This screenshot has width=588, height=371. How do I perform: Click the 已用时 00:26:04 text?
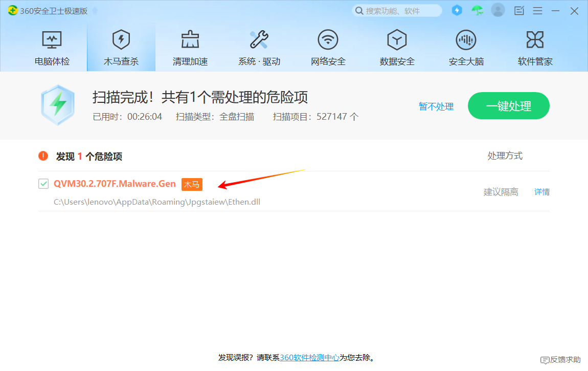coord(127,117)
